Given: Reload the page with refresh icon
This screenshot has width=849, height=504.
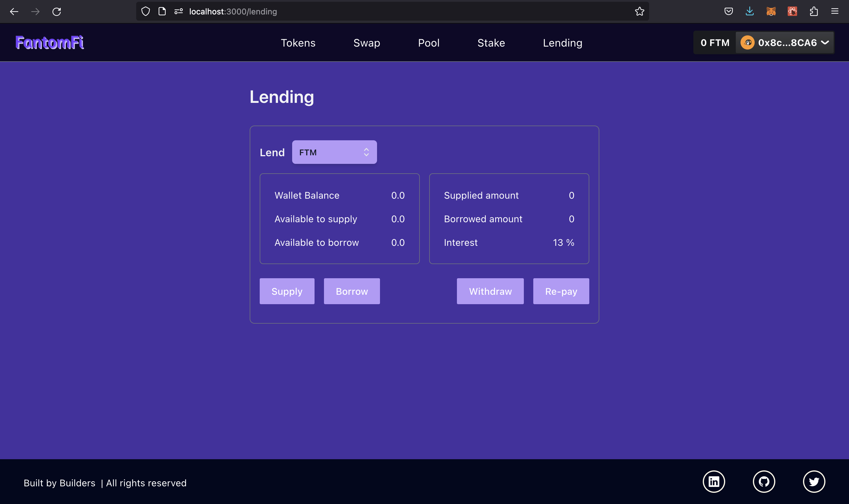Looking at the screenshot, I should click(57, 11).
